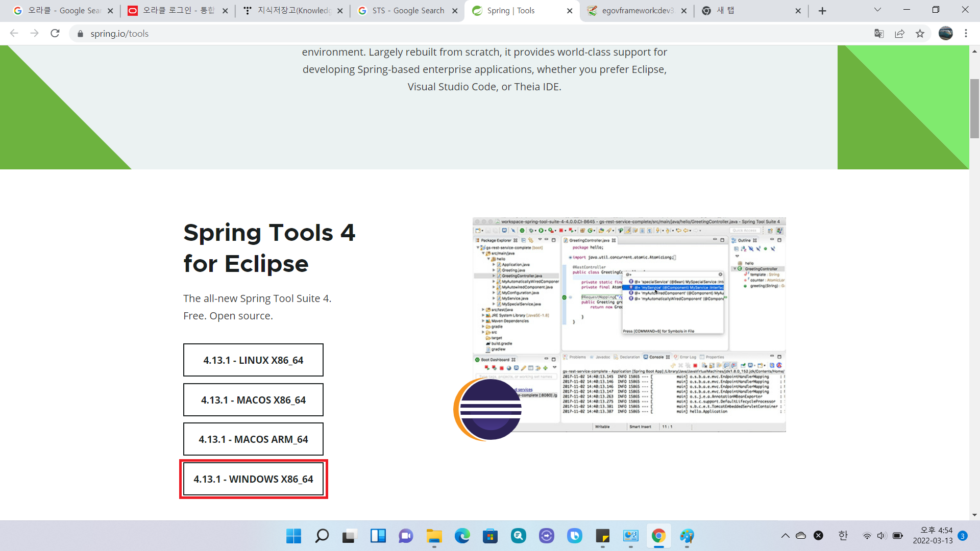
Task: Click the Share this page icon
Action: [x=899, y=34]
